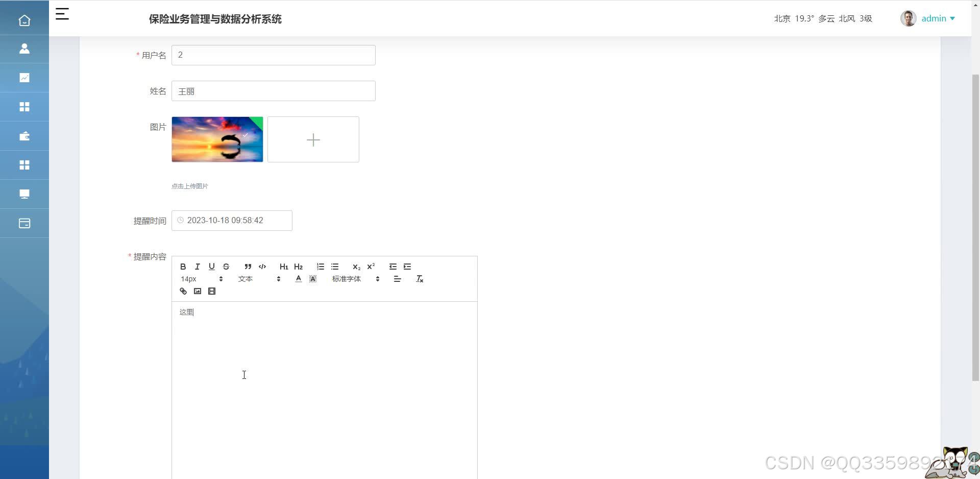
Task: Select the chart analysis sidebar icon
Action: [24, 78]
